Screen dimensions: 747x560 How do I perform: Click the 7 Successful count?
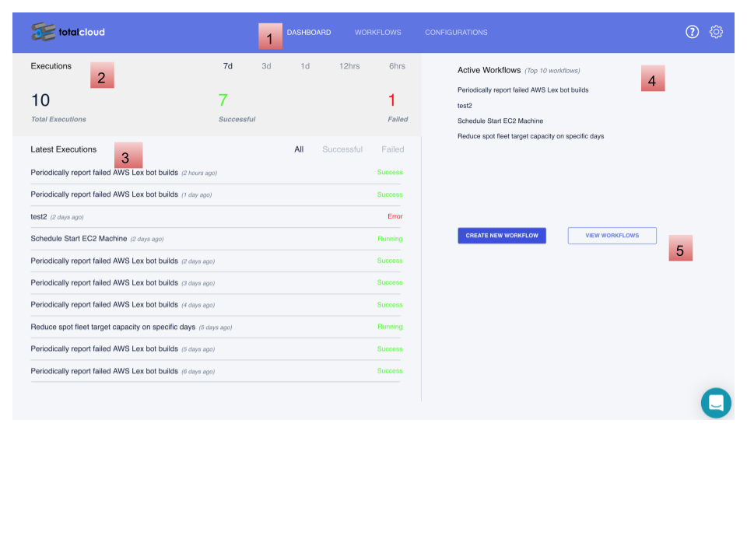point(223,100)
